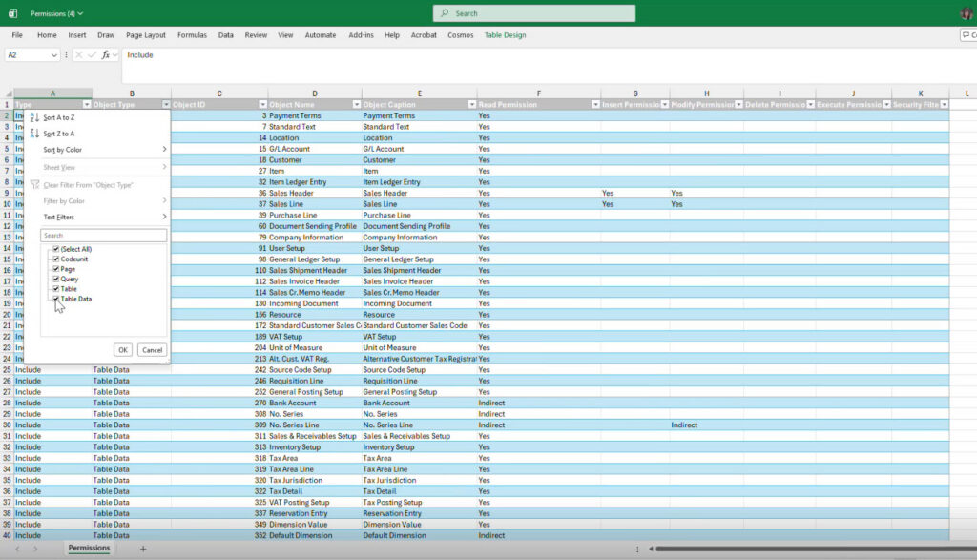The height and width of the screenshot is (560, 977).
Task: Toggle the (Select All) checkbox
Action: (x=56, y=249)
